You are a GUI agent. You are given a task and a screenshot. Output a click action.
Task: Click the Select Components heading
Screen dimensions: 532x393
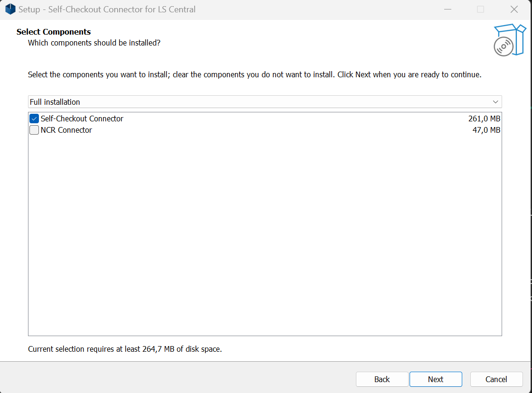coord(54,32)
